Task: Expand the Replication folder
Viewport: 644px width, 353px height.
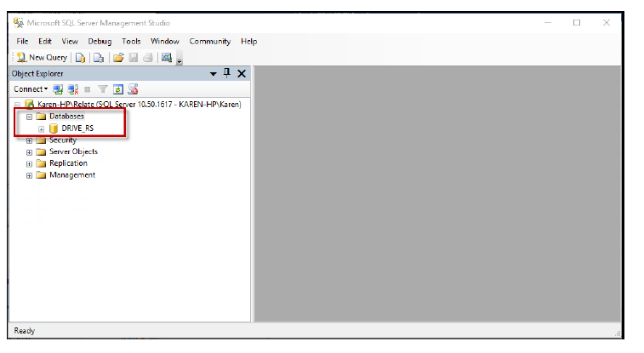Action: pos(29,164)
